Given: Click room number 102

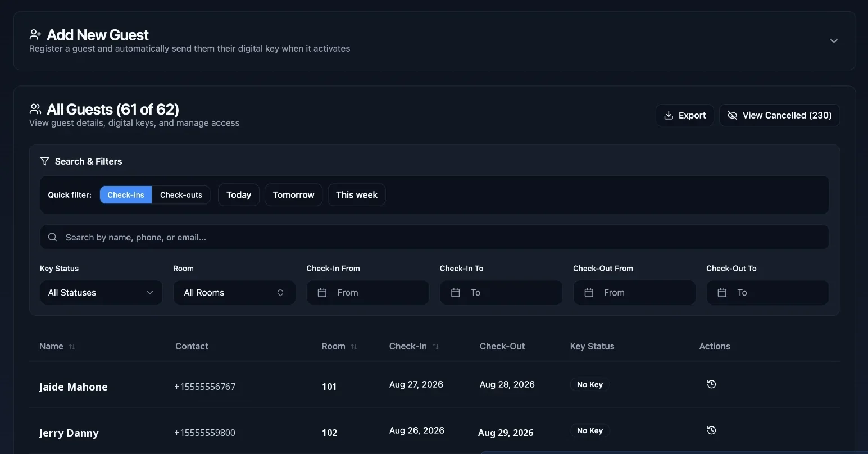Looking at the screenshot, I should (330, 433).
